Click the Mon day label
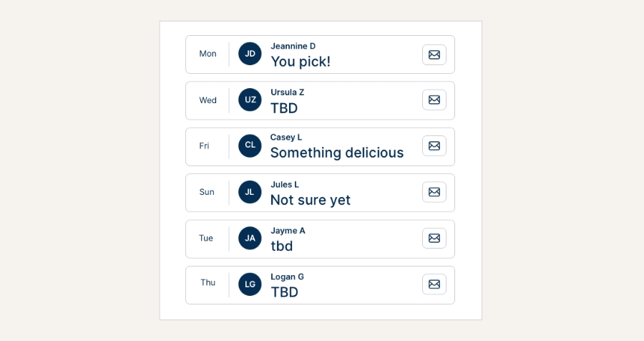Image resolution: width=644 pixels, height=341 pixels. coord(208,54)
